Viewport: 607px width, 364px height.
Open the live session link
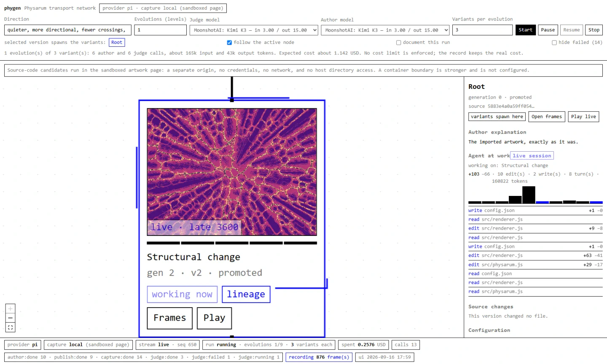(532, 156)
